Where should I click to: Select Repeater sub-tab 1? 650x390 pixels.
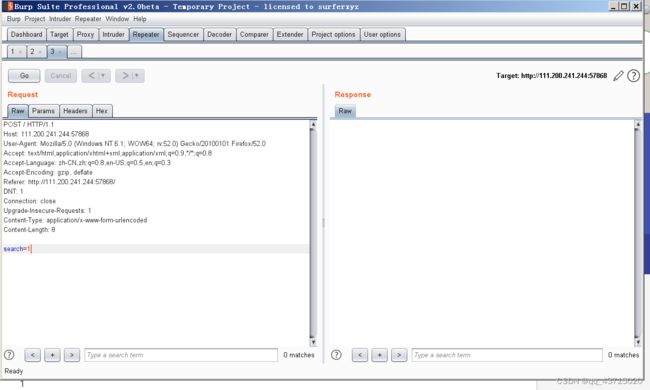click(x=12, y=52)
